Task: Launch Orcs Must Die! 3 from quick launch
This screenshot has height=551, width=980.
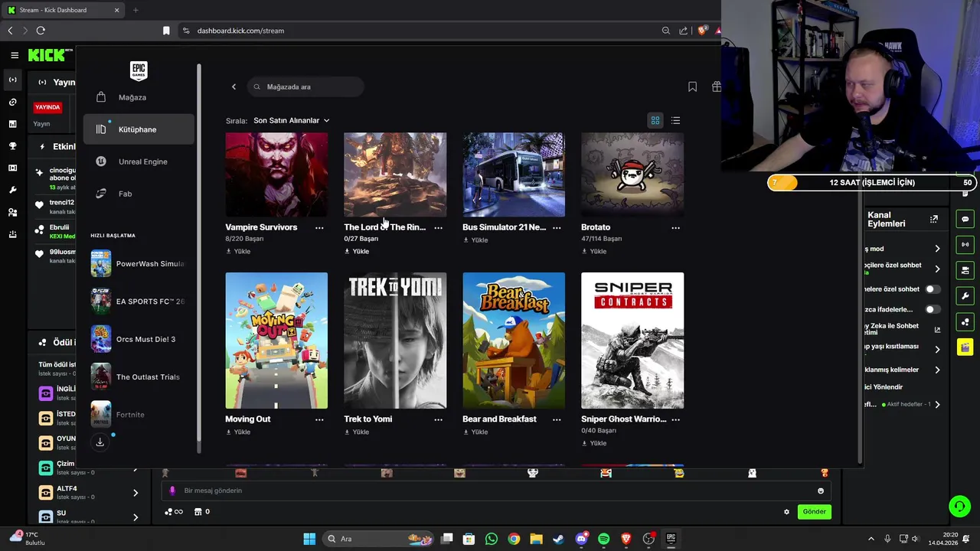Action: (x=138, y=339)
